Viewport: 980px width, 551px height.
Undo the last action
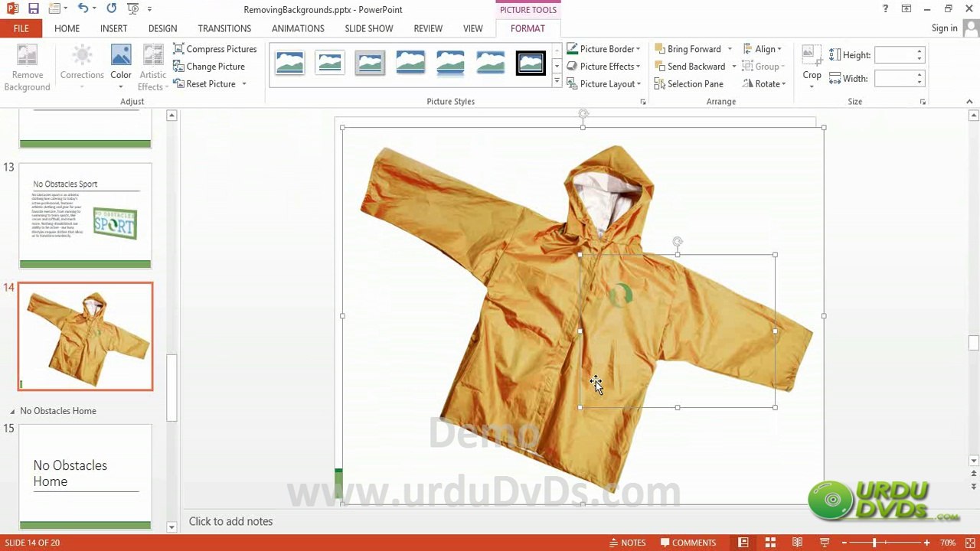tap(83, 9)
